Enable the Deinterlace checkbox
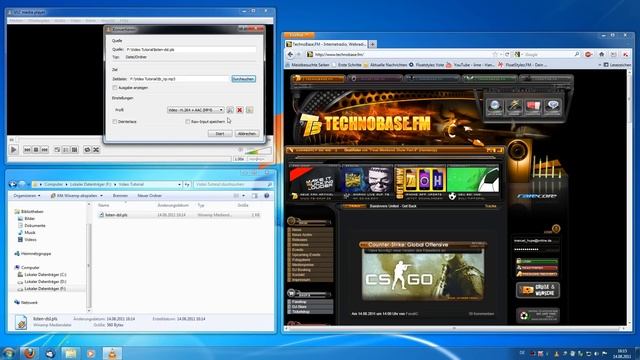Image resolution: width=640 pixels, height=360 pixels. click(115, 122)
